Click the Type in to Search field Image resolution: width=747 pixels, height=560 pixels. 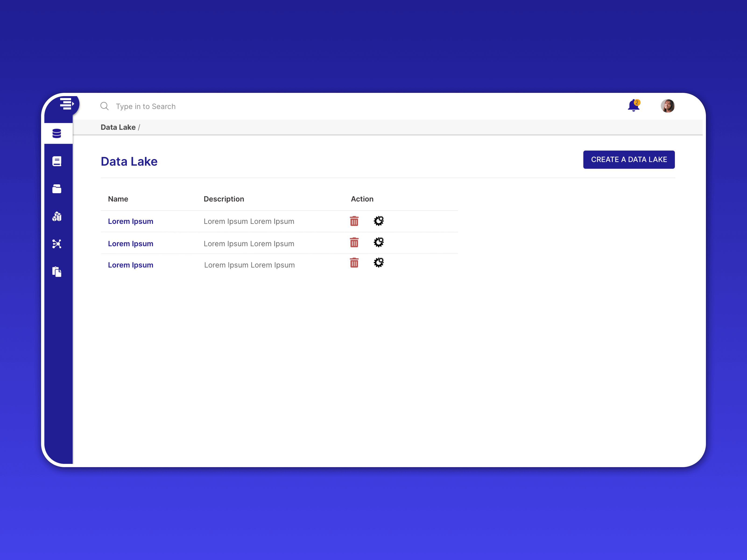coord(146,106)
